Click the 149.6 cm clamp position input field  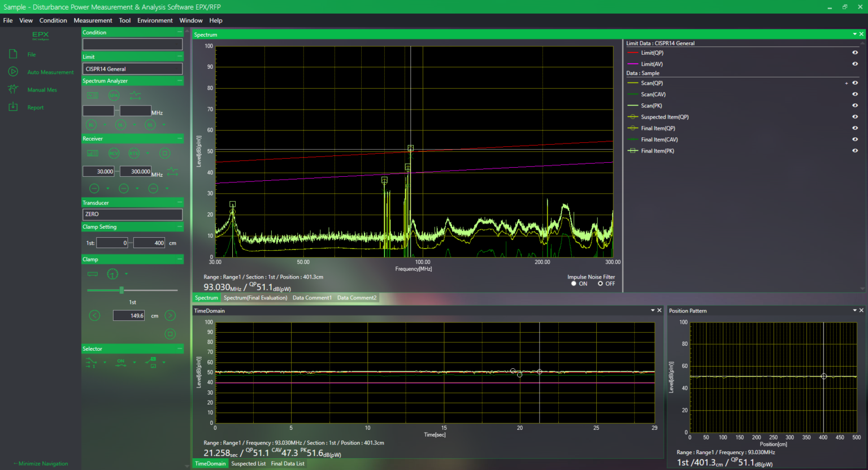coord(128,315)
